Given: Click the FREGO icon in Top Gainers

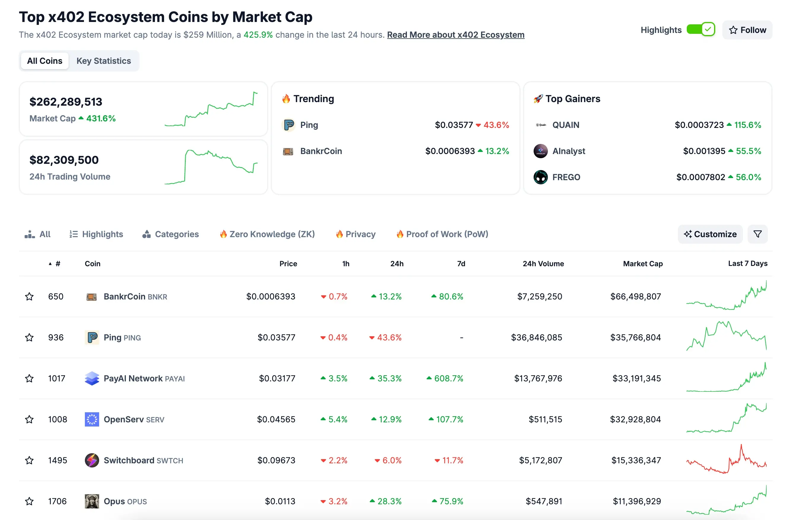Looking at the screenshot, I should tap(540, 177).
